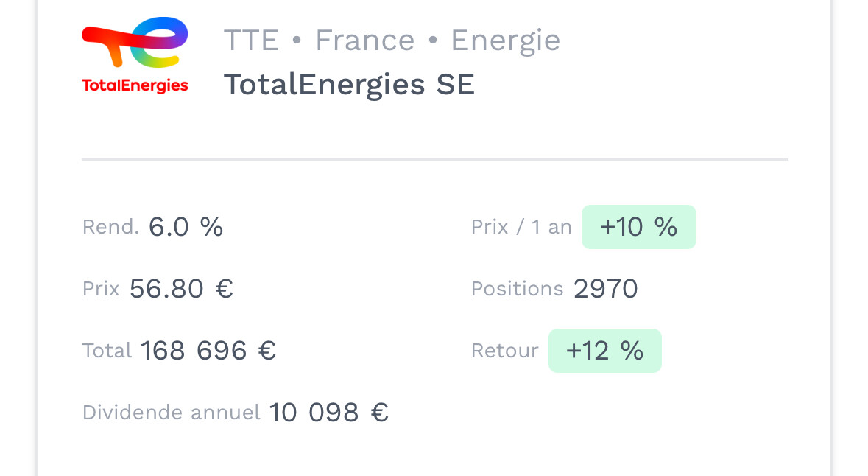Click the Rend. 6.0 % value
The image size is (868, 476).
(186, 227)
